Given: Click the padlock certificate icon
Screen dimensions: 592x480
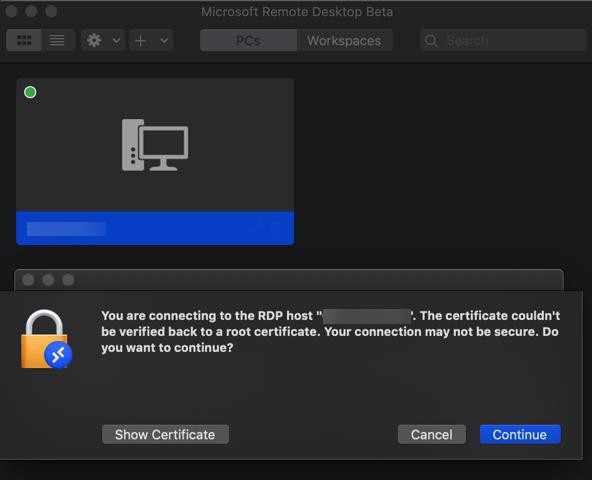Looking at the screenshot, I should (x=46, y=339).
